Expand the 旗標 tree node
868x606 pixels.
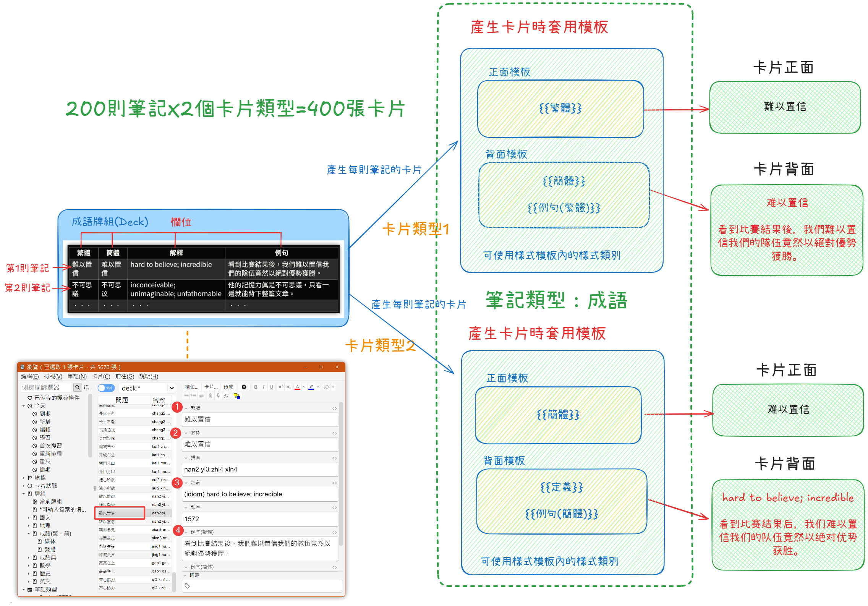point(24,478)
